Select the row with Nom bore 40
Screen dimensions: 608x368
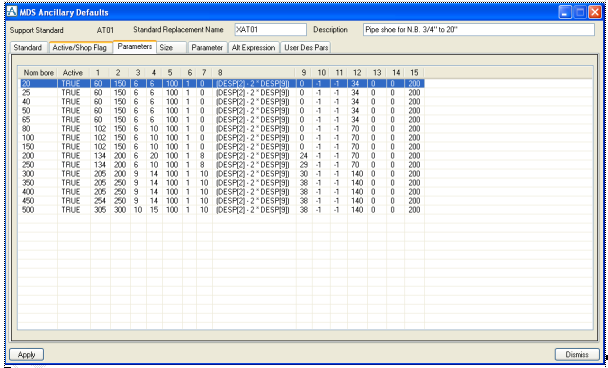tap(222, 102)
